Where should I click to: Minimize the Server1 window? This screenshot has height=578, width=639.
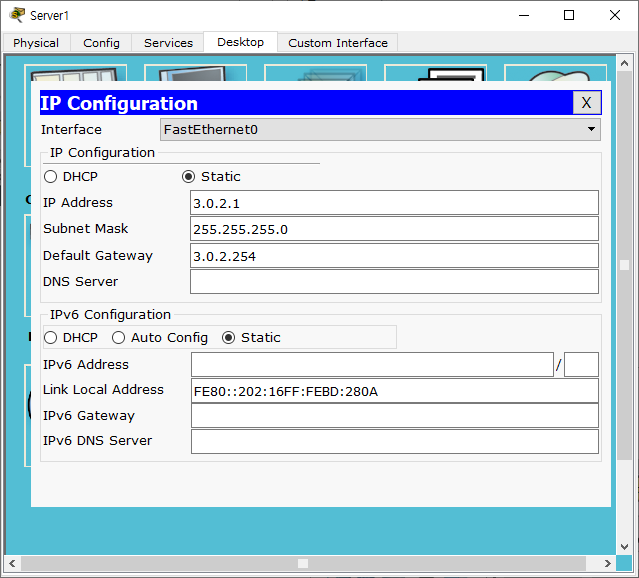[524, 15]
